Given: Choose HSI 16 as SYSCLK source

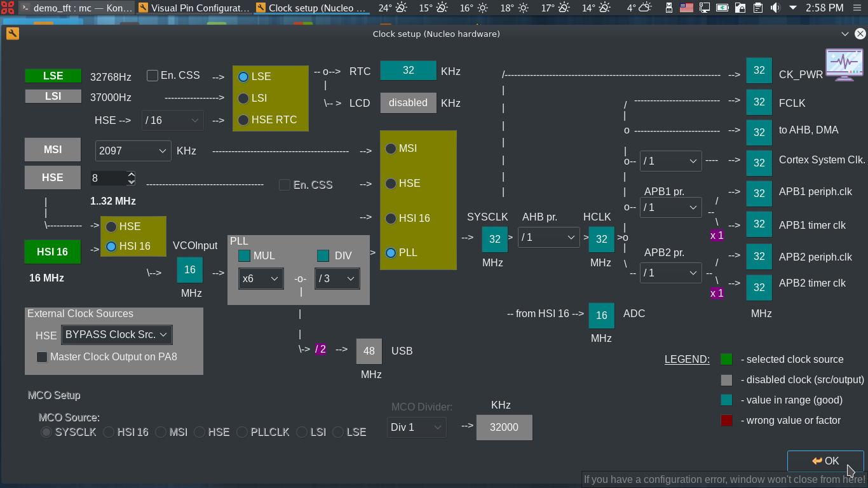Looking at the screenshot, I should (391, 219).
